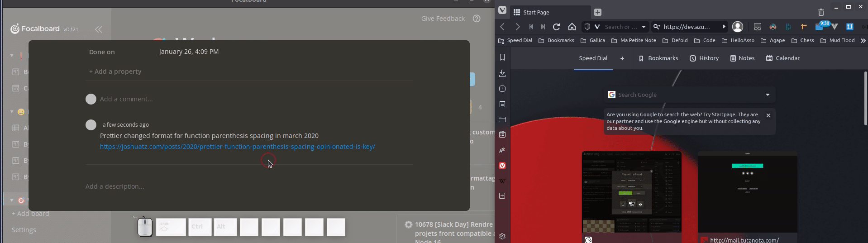Click Vivaldi menu logo button
The height and width of the screenshot is (243, 868).
pyautogui.click(x=502, y=11)
